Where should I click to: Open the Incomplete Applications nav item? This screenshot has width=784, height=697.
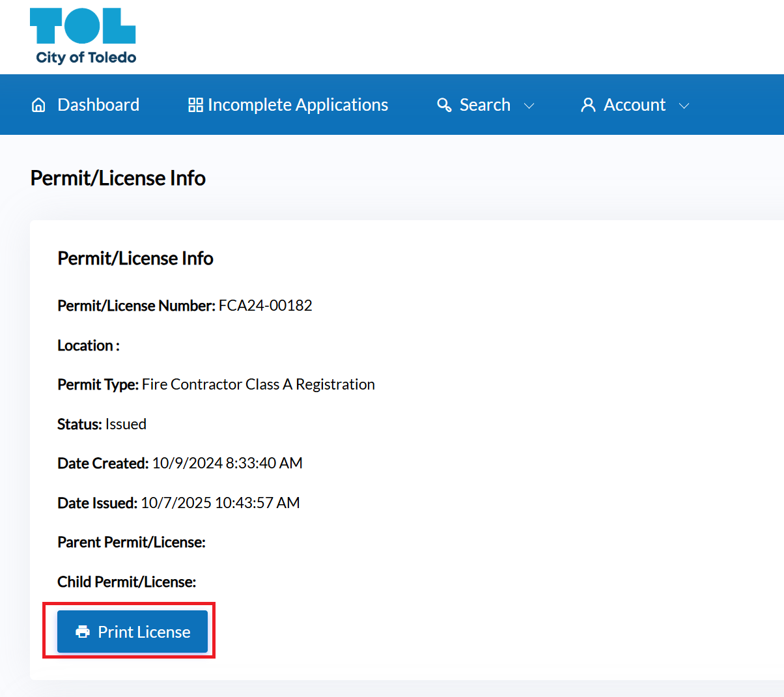pyautogui.click(x=298, y=105)
